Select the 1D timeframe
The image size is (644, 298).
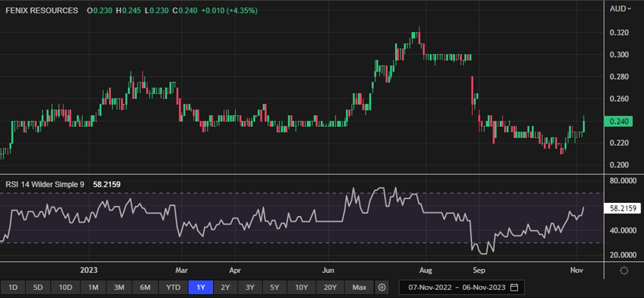click(13, 287)
